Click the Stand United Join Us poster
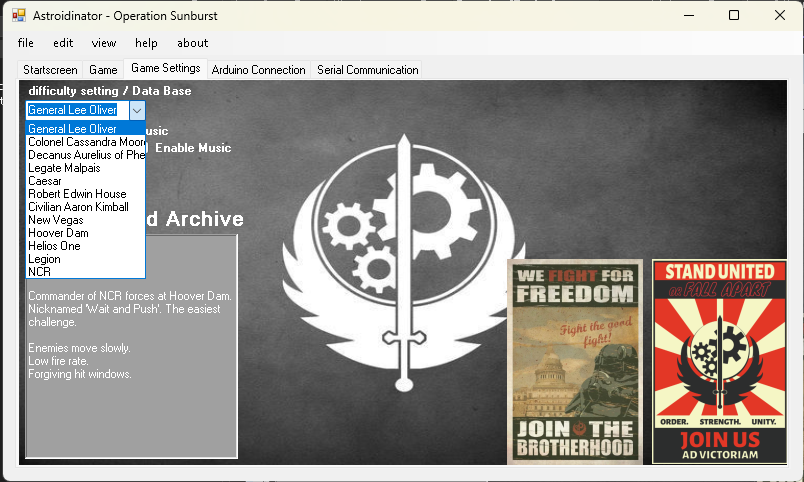This screenshot has height=482, width=804. click(x=719, y=362)
